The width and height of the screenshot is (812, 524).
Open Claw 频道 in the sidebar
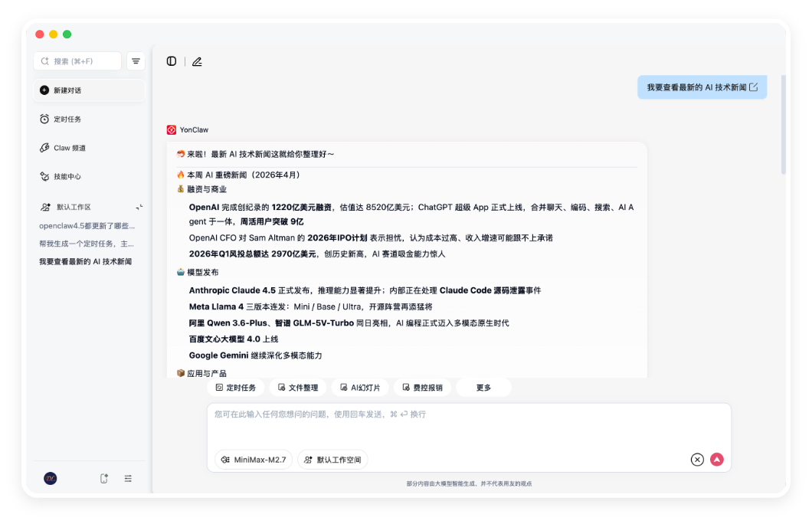tap(69, 148)
